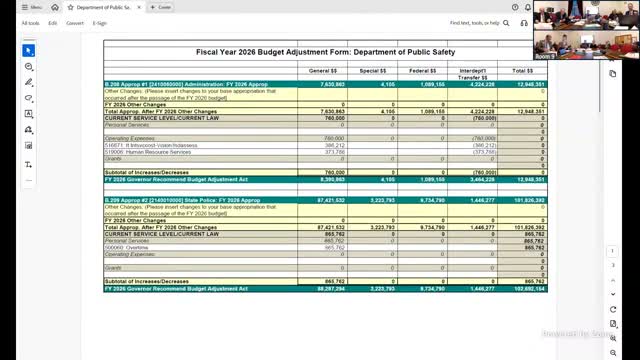Click the 373,788 General value

[335, 152]
